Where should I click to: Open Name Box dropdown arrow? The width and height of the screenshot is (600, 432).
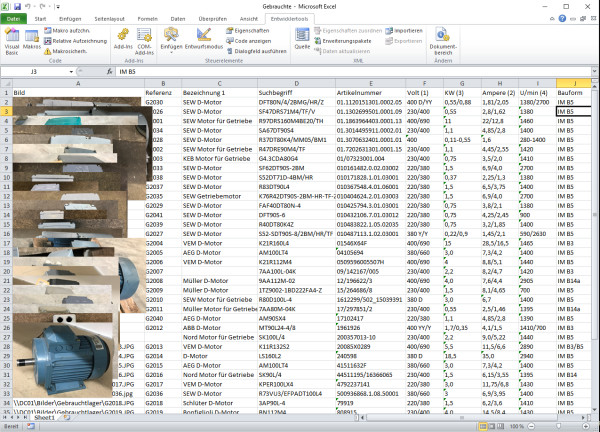click(71, 72)
